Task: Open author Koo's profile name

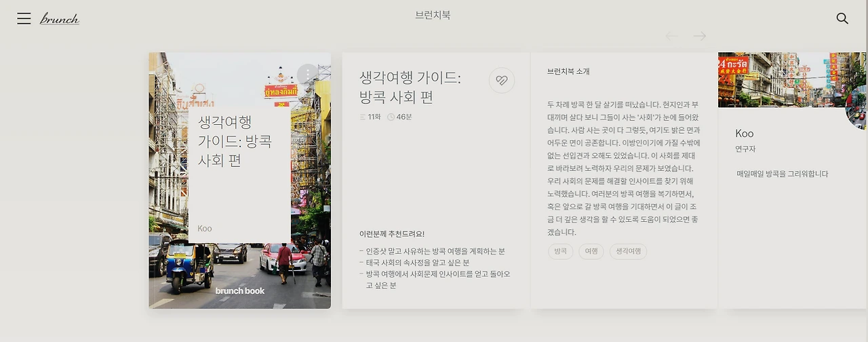Action: [x=745, y=134]
